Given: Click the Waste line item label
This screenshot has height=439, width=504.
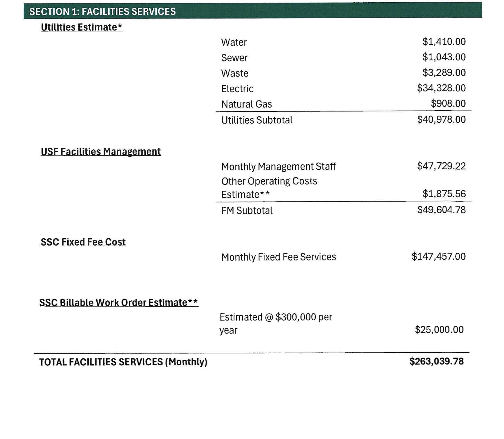Looking at the screenshot, I should (235, 73).
